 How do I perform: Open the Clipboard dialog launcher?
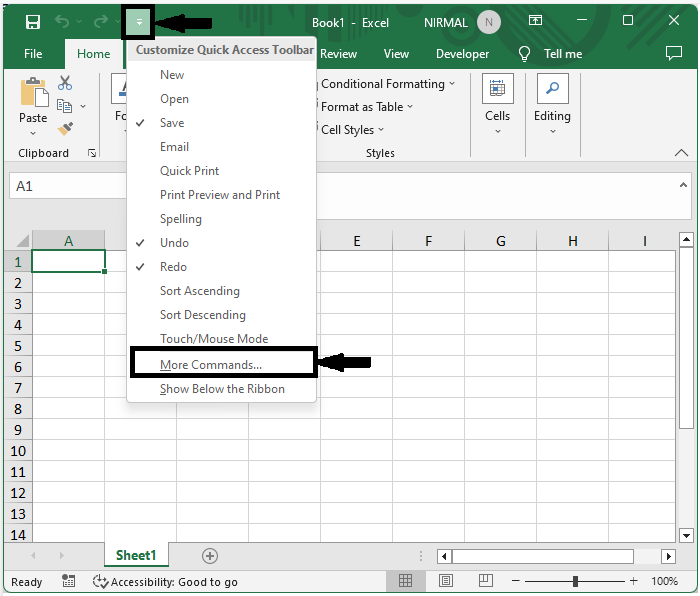pos(92,153)
